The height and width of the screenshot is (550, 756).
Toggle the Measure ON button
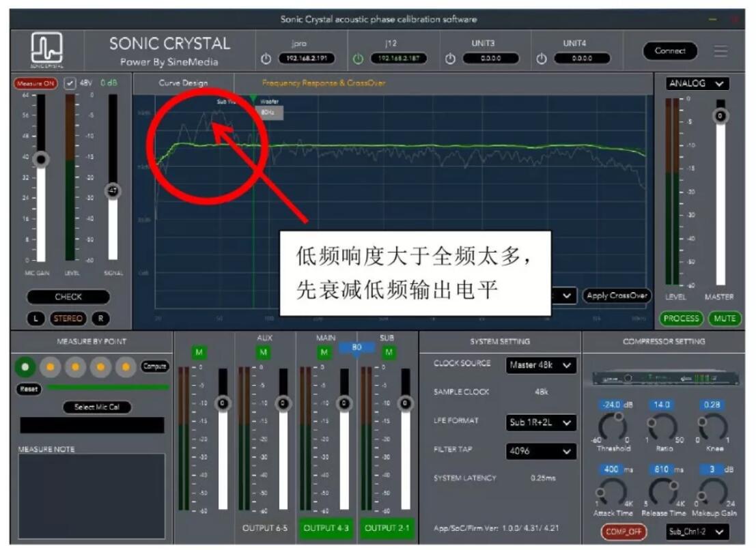pyautogui.click(x=36, y=83)
